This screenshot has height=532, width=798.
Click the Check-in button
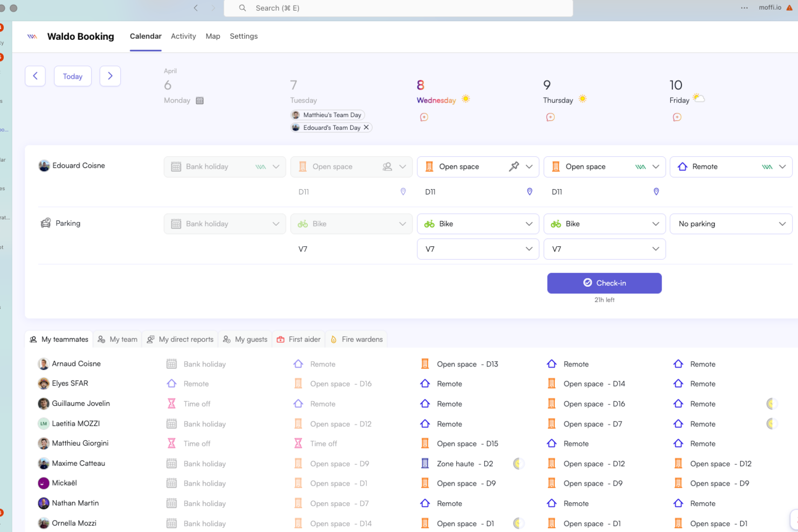click(x=604, y=283)
